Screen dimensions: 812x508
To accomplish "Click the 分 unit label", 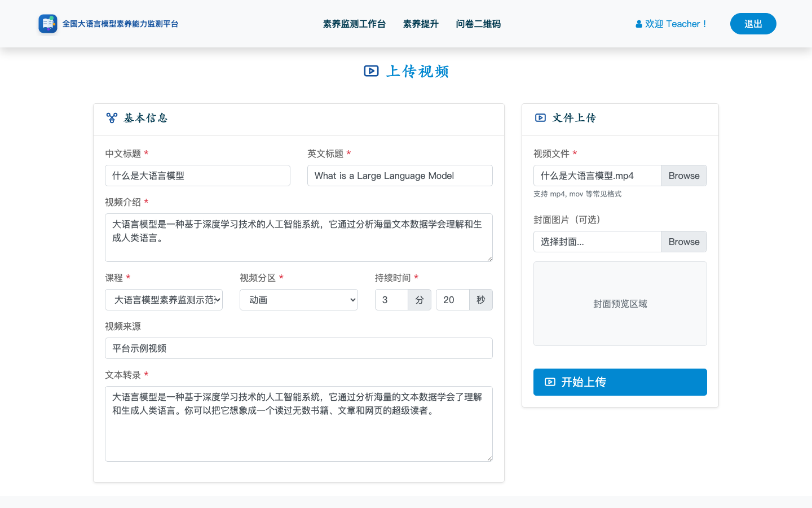I will pyautogui.click(x=420, y=300).
